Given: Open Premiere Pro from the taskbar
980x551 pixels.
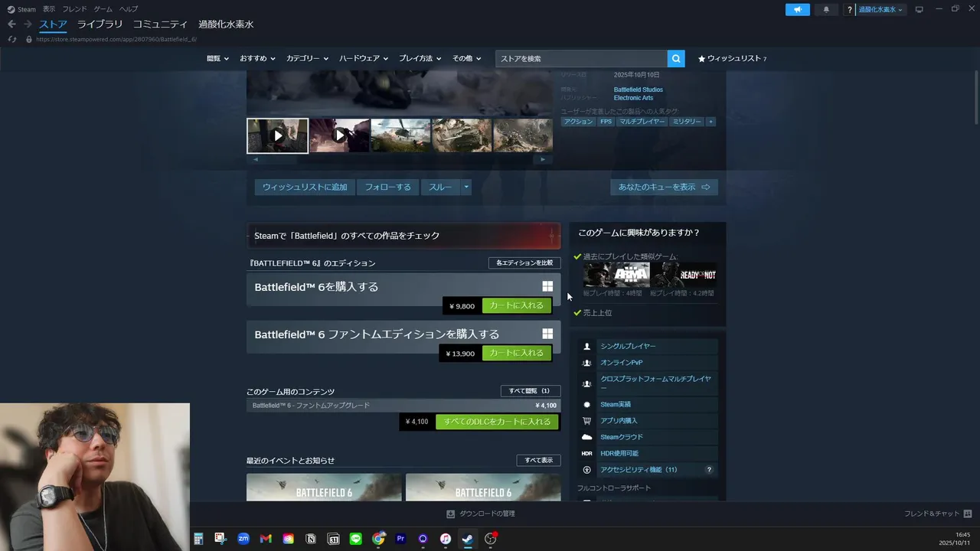Looking at the screenshot, I should coord(400,539).
